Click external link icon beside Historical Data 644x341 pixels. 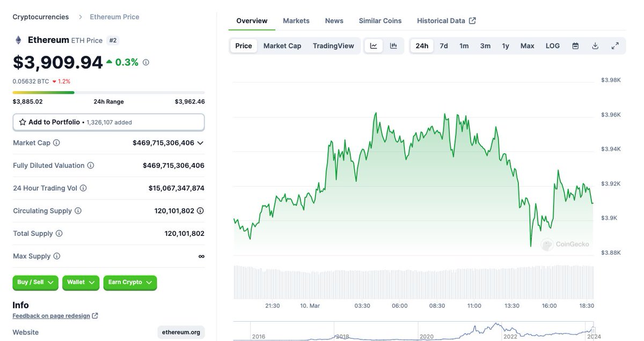(x=472, y=21)
